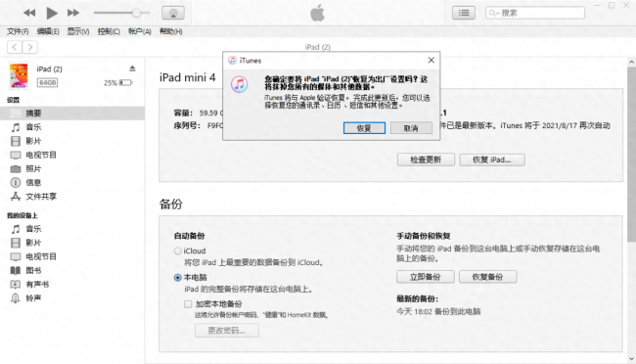Click the scrollbar up arrow
The height and width of the screenshot is (364, 636).
pos(631,62)
